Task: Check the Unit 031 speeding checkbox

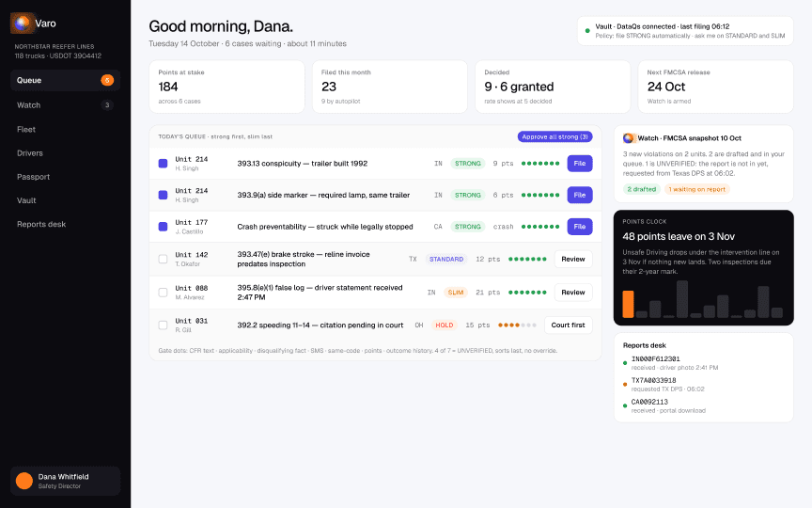Action: (x=163, y=325)
